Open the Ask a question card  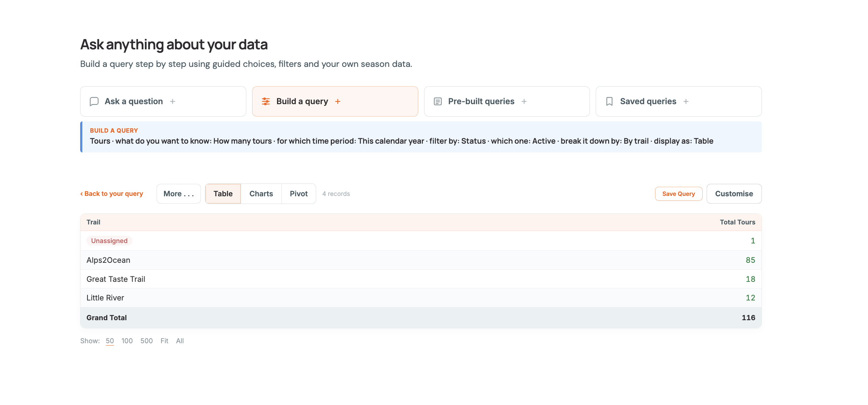point(163,101)
